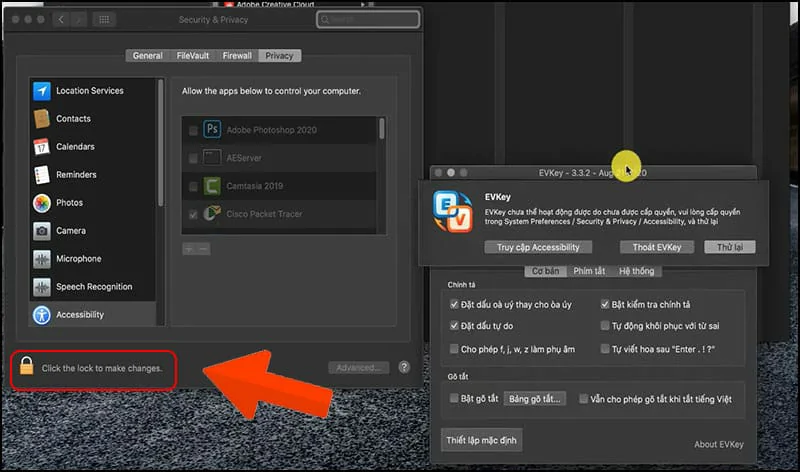Uncheck the Cisco Packet Tracer checkbox
This screenshot has height=472, width=800.
click(193, 214)
